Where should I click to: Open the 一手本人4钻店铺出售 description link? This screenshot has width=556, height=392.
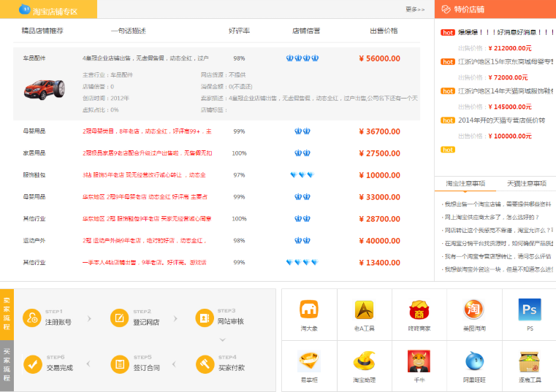[145, 263]
